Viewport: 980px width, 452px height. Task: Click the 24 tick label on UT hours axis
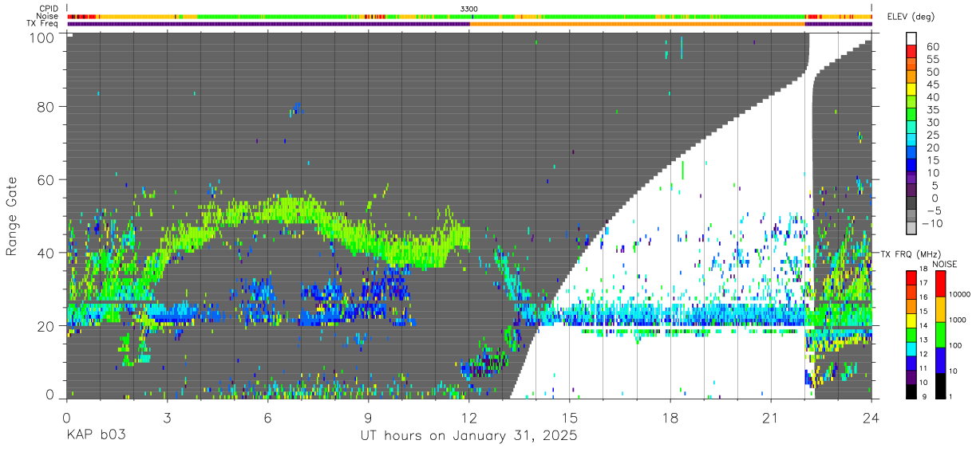(x=871, y=417)
